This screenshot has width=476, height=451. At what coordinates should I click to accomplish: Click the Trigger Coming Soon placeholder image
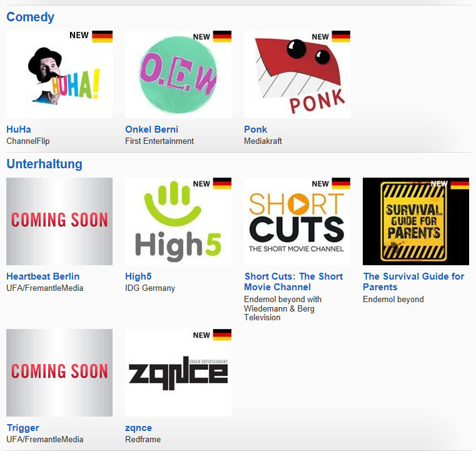coord(59,373)
